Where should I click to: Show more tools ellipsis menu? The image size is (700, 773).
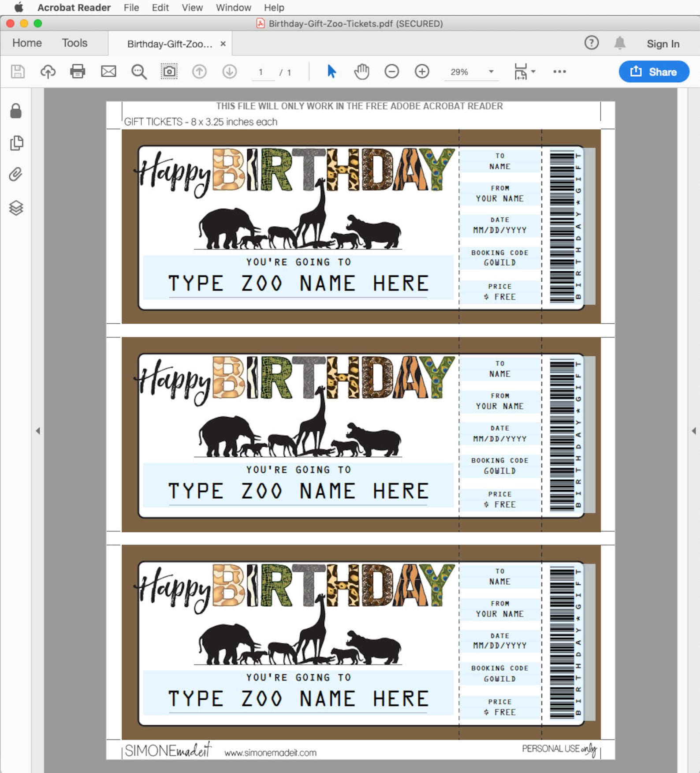559,71
